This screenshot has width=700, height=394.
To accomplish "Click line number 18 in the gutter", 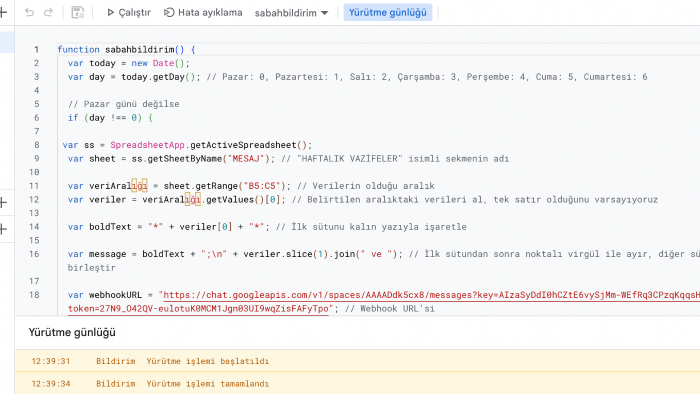I will [x=34, y=294].
